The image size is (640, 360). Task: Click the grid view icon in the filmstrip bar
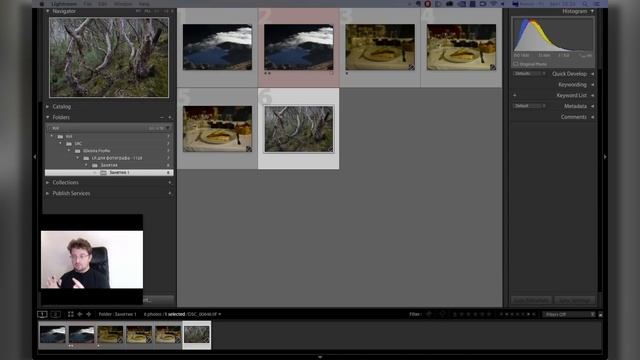coord(71,314)
